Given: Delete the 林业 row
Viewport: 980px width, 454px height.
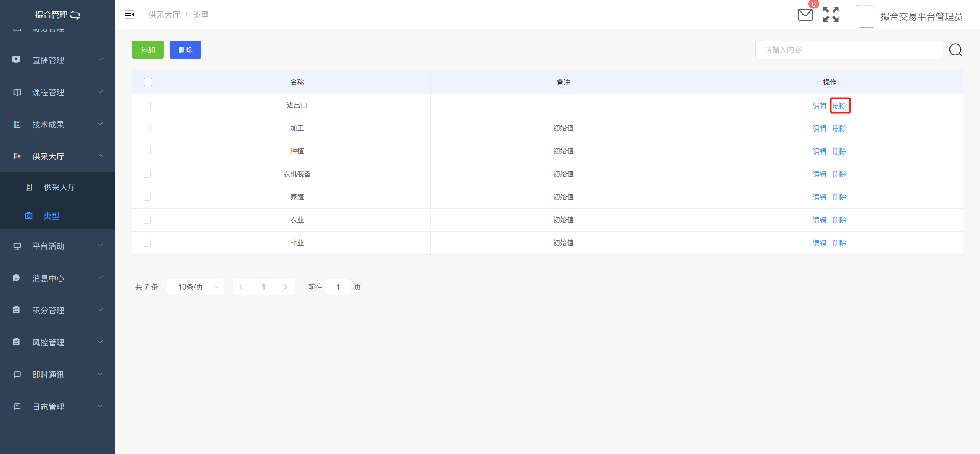Looking at the screenshot, I should click(840, 243).
